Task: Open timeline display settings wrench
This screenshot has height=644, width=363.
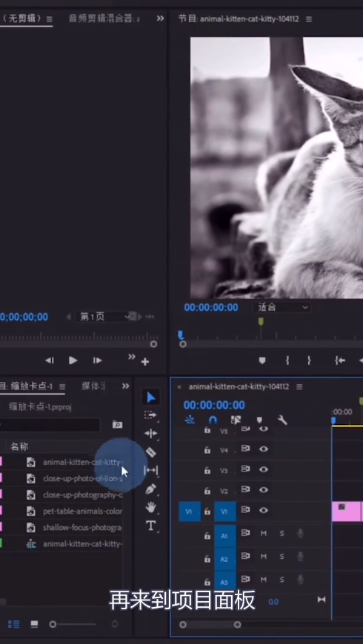Action: [282, 420]
